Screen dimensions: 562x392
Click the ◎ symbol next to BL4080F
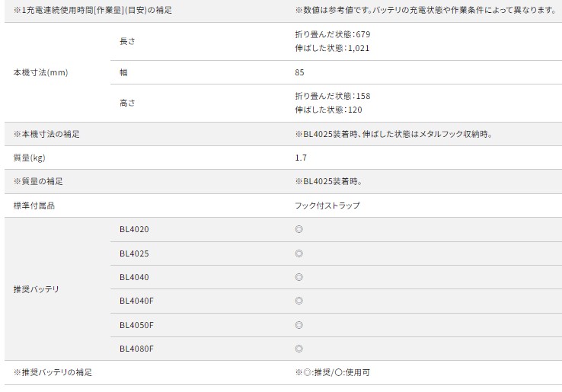point(299,349)
